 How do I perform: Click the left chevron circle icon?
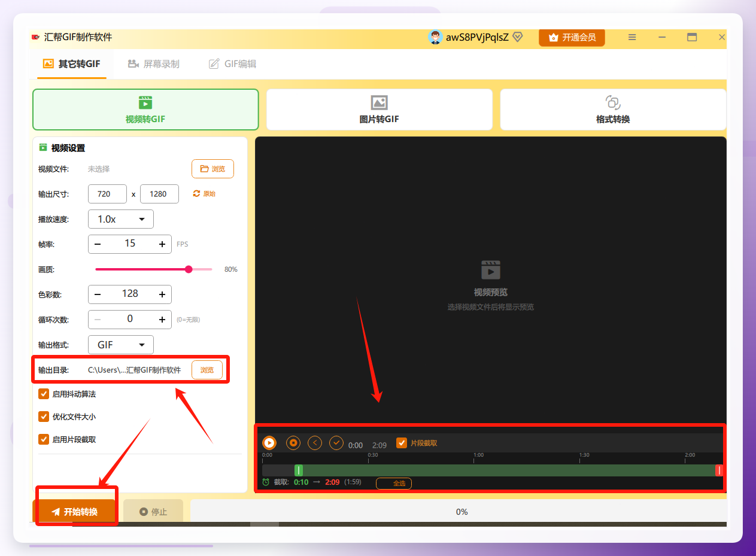pyautogui.click(x=315, y=443)
